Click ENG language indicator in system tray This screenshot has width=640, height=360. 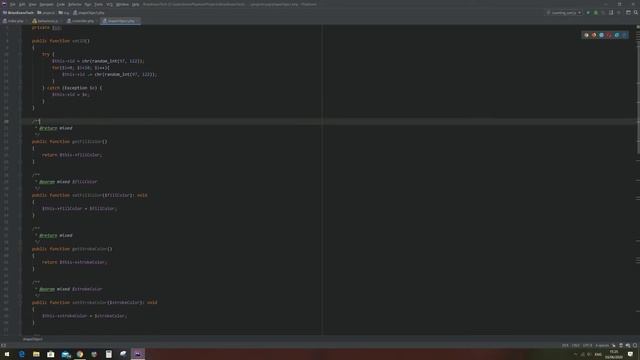(x=598, y=354)
